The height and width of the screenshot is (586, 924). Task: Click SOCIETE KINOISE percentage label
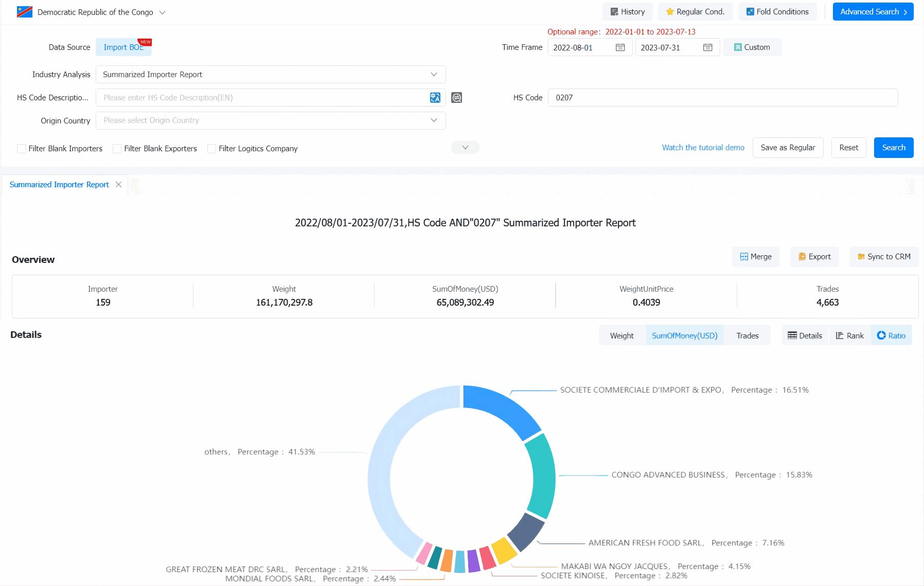tap(614, 576)
